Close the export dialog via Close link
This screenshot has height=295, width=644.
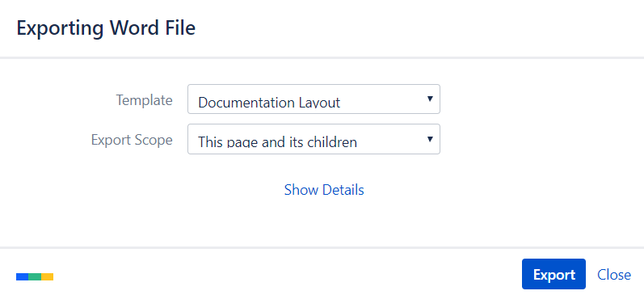[614, 275]
